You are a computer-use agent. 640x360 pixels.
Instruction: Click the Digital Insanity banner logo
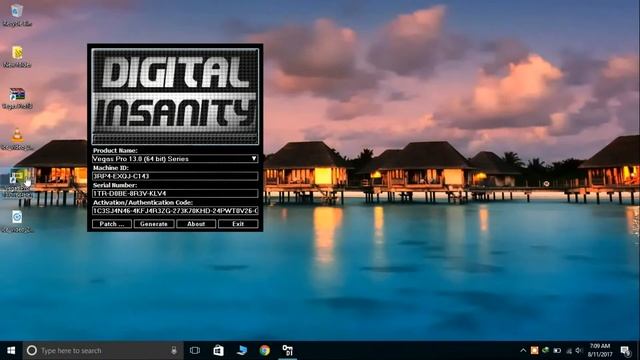[x=175, y=96]
